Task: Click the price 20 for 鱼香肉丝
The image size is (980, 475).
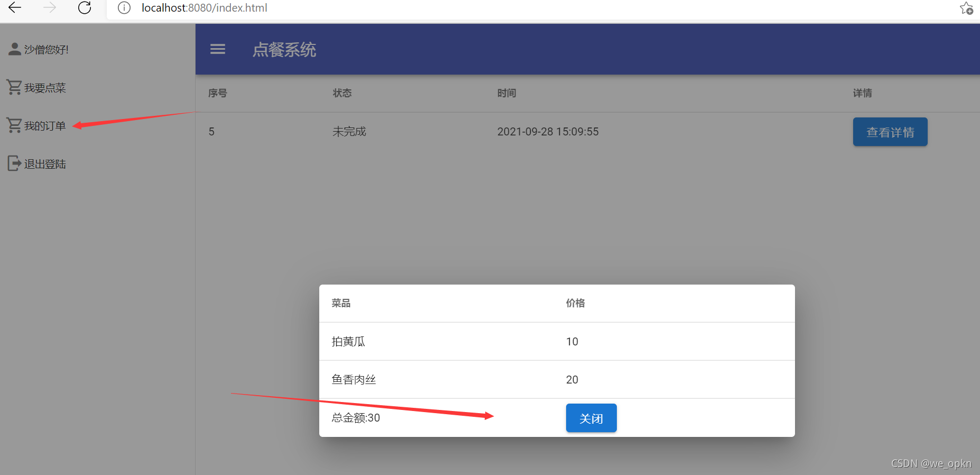Action: point(572,380)
